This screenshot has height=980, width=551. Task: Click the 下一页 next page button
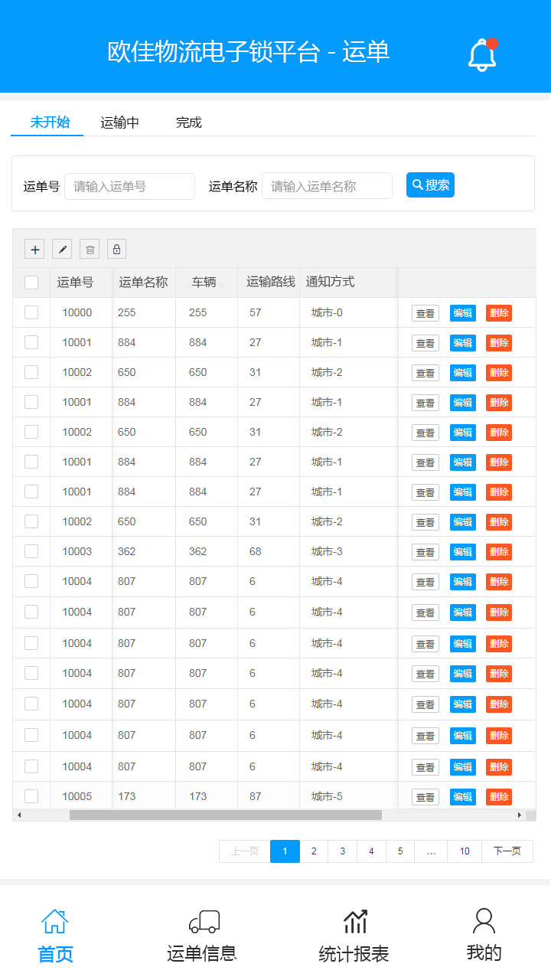click(507, 851)
